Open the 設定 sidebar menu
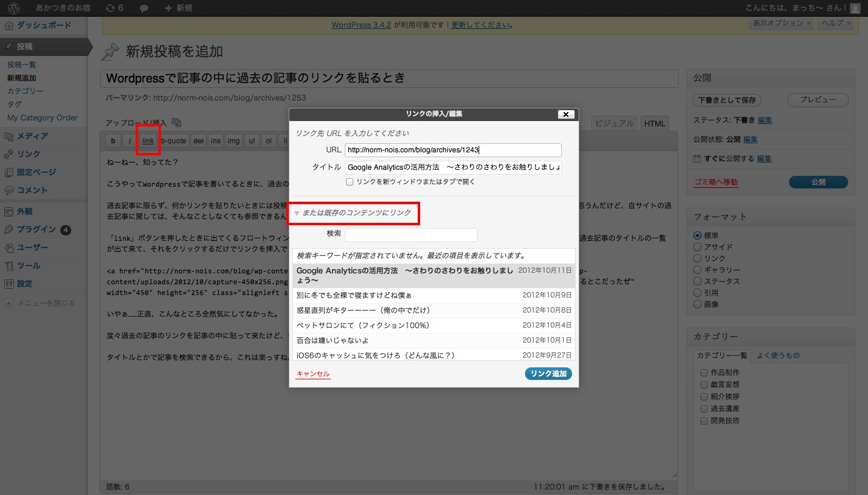868x495 pixels. (25, 284)
